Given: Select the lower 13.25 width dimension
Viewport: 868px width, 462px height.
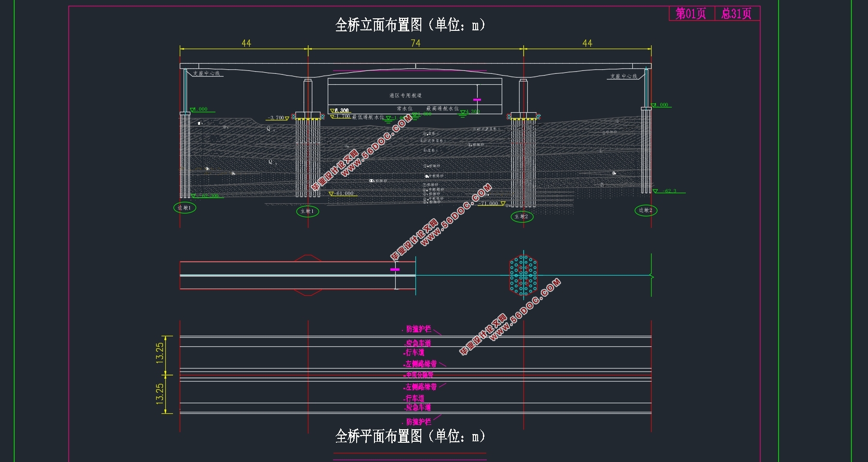Looking at the screenshot, I should pos(160,393).
